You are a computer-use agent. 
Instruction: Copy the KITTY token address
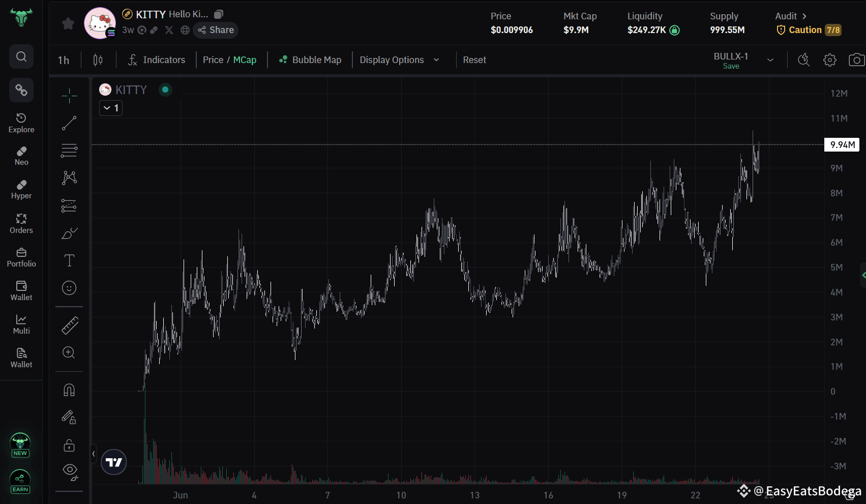click(x=219, y=14)
